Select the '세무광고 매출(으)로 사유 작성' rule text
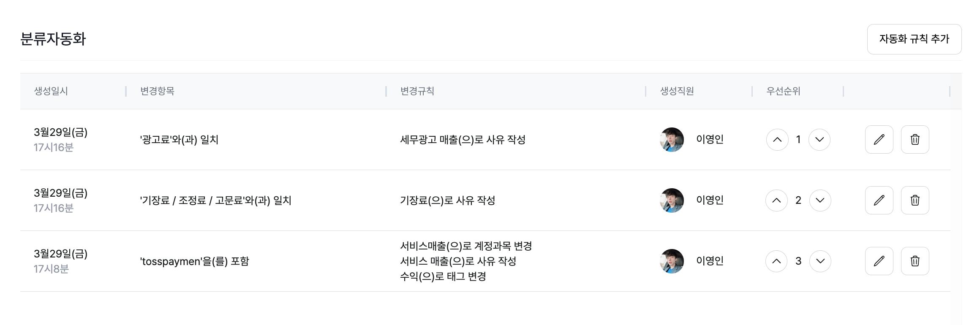The height and width of the screenshot is (325, 980). click(x=463, y=140)
